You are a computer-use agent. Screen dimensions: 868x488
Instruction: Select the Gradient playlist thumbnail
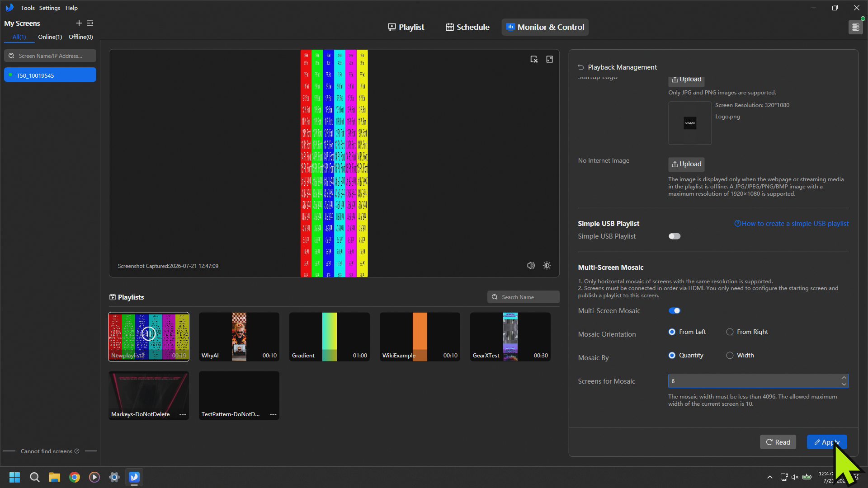click(330, 337)
